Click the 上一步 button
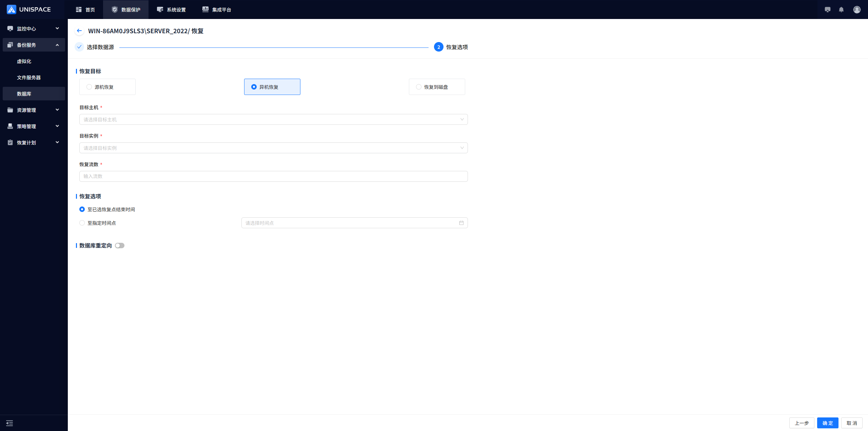The width and height of the screenshot is (868, 431). 802,423
